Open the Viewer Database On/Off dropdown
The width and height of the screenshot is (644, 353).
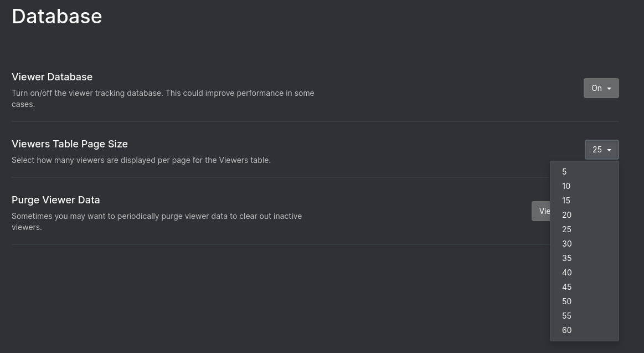point(601,88)
